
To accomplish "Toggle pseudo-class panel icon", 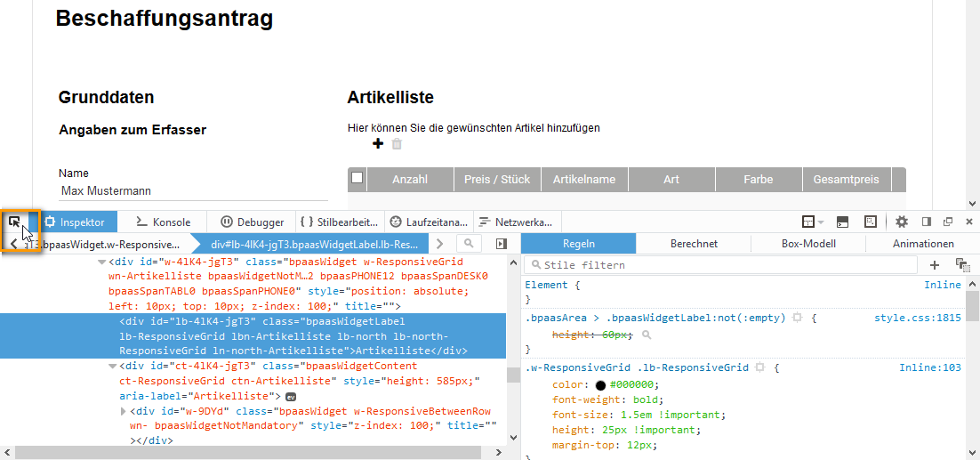I will [x=961, y=264].
